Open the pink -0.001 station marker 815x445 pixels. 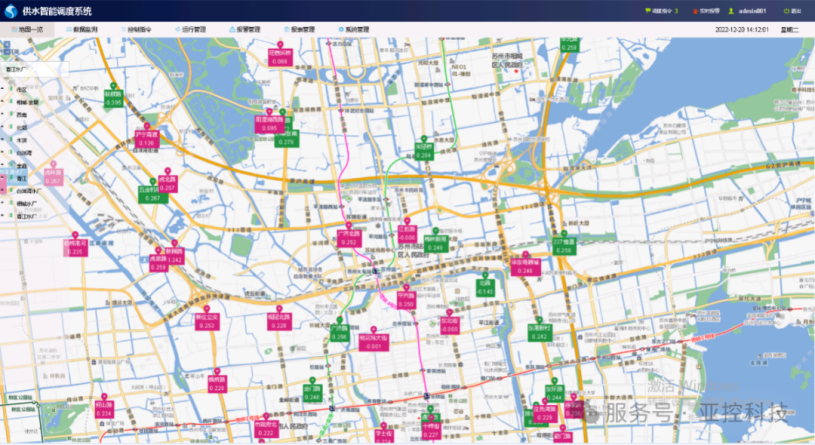[373, 342]
